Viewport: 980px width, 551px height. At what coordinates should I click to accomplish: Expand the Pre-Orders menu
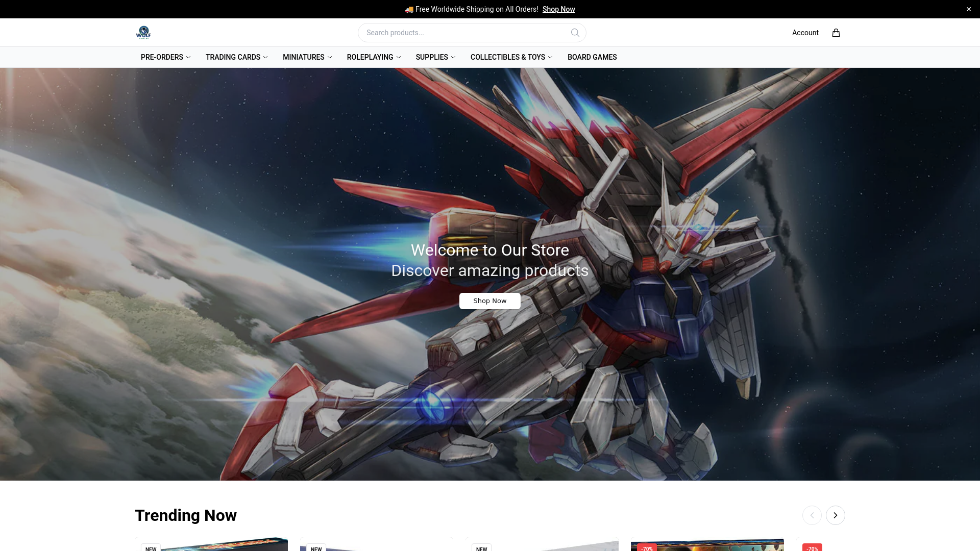pos(166,57)
